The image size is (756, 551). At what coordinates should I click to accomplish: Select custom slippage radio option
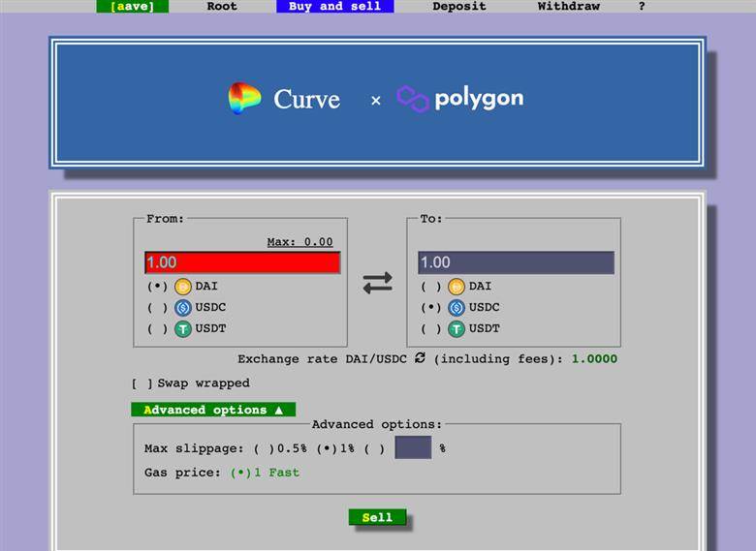click(x=375, y=448)
